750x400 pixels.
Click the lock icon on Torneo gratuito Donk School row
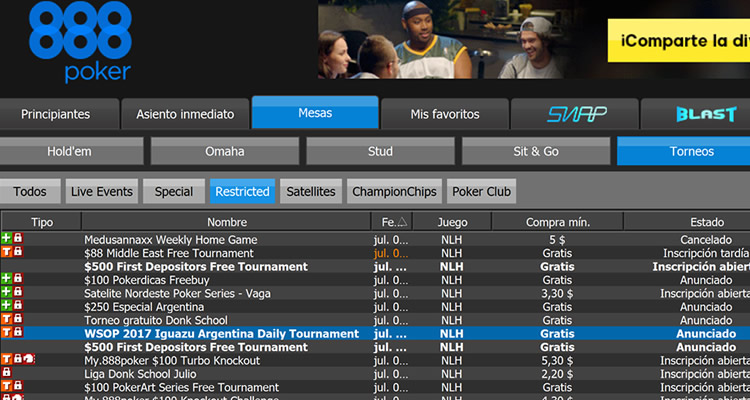click(x=18, y=318)
